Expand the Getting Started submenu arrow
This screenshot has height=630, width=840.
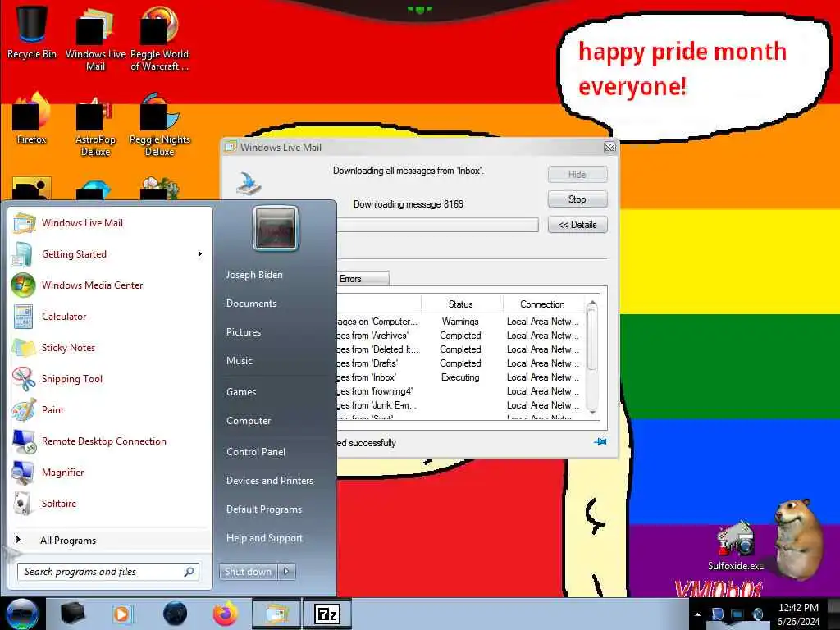tap(200, 254)
